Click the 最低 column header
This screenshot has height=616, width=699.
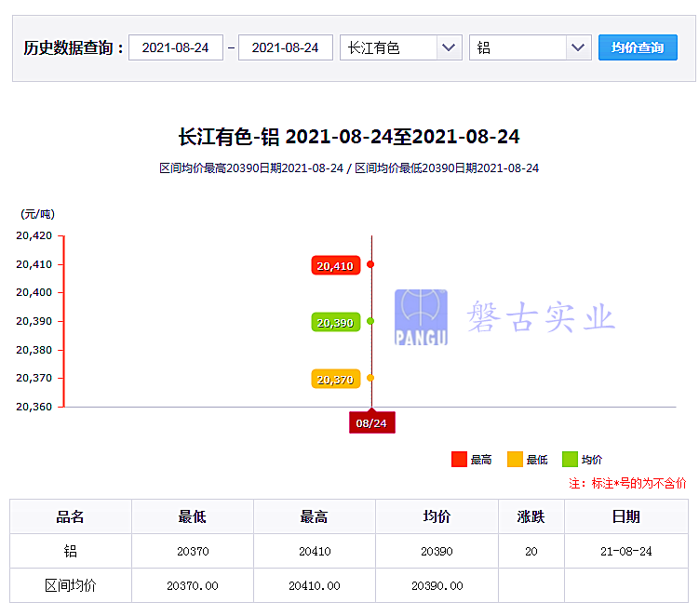tap(193, 516)
